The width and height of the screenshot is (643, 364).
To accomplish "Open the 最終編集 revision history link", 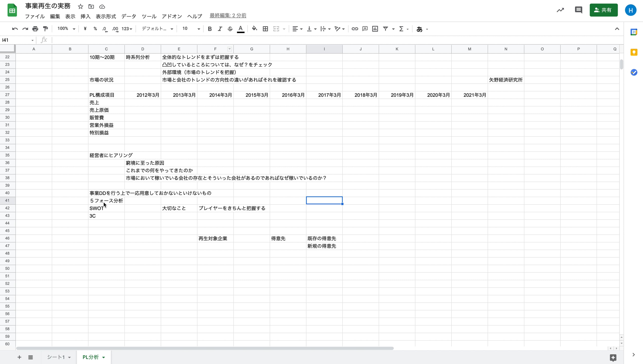I will pos(227,15).
